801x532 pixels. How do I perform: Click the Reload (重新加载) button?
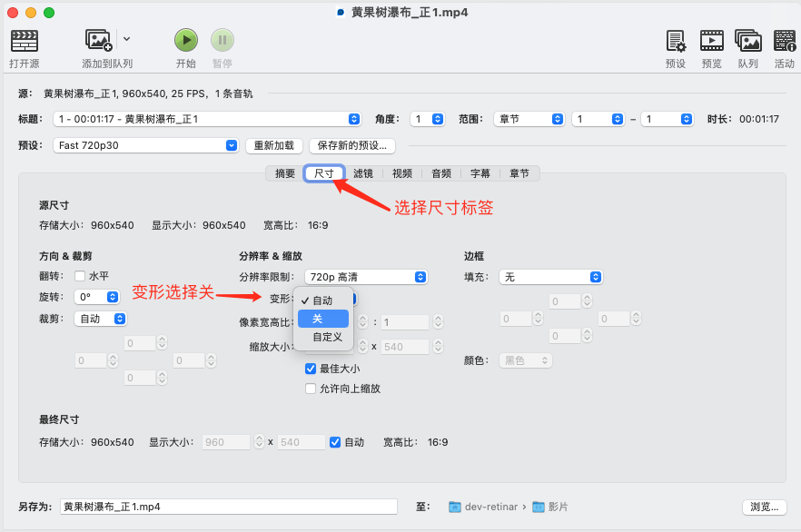click(274, 145)
